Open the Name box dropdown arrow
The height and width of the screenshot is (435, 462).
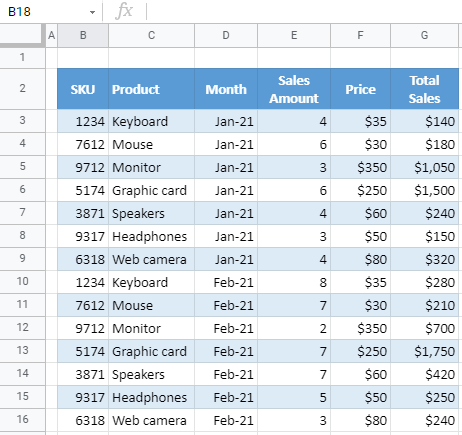coord(92,13)
